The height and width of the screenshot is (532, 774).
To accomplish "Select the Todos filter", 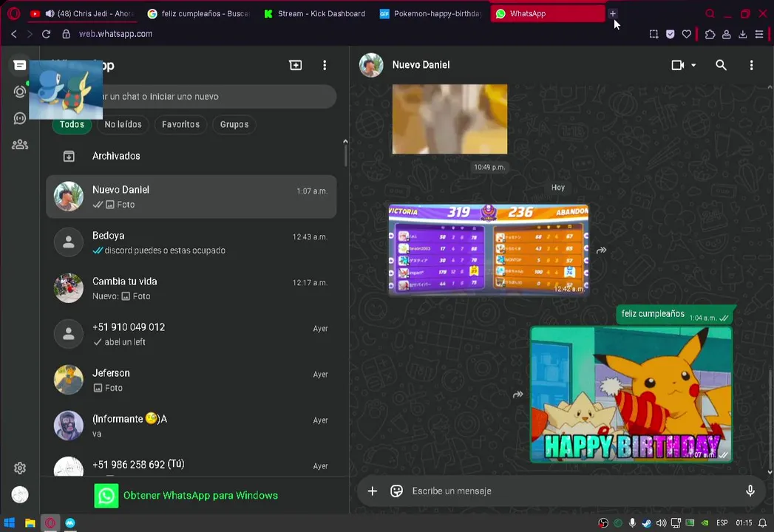I will pyautogui.click(x=72, y=124).
